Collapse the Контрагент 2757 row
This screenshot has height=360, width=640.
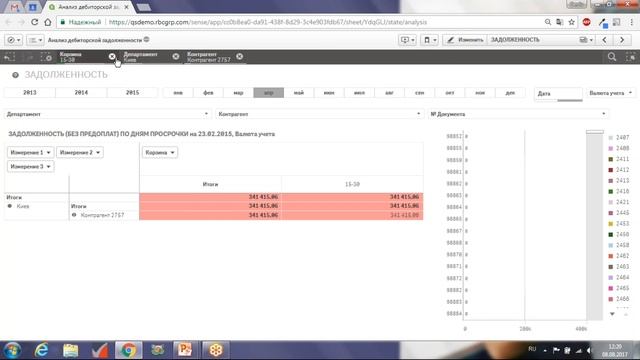click(x=74, y=215)
